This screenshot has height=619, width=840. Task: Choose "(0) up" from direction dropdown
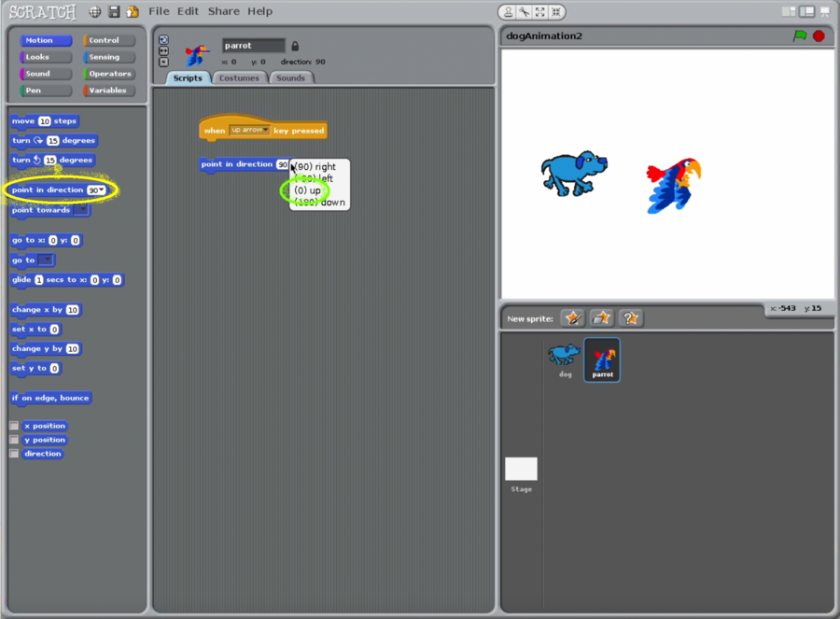pyautogui.click(x=308, y=190)
